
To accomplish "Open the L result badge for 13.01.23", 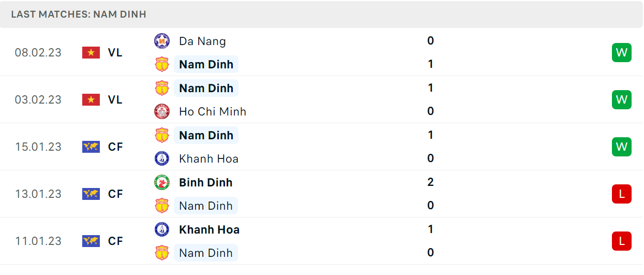I will [622, 194].
